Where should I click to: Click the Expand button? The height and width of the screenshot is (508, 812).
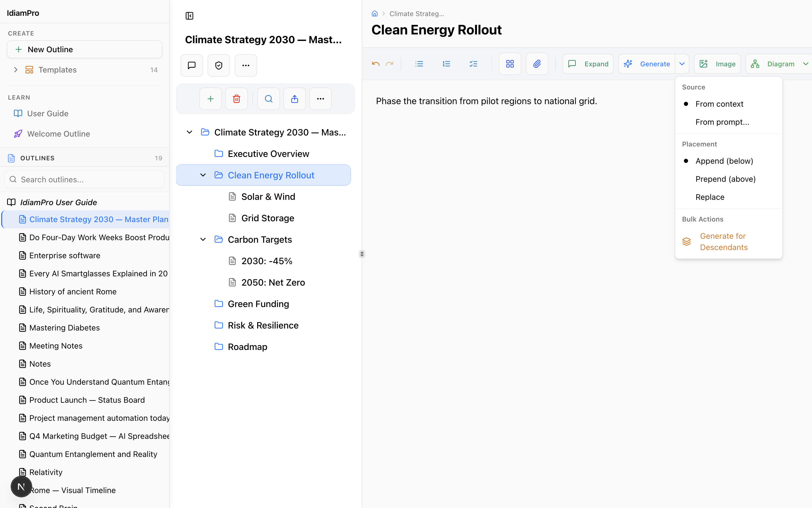pos(588,64)
